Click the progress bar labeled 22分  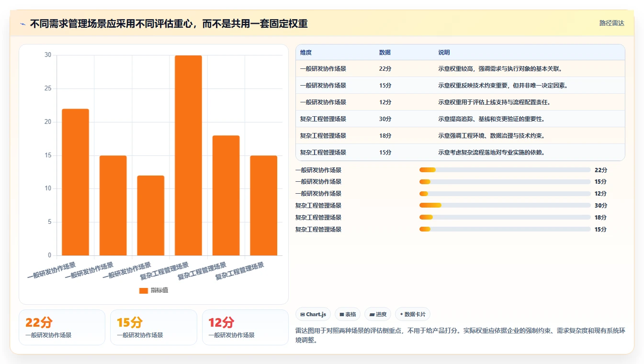tap(505, 170)
